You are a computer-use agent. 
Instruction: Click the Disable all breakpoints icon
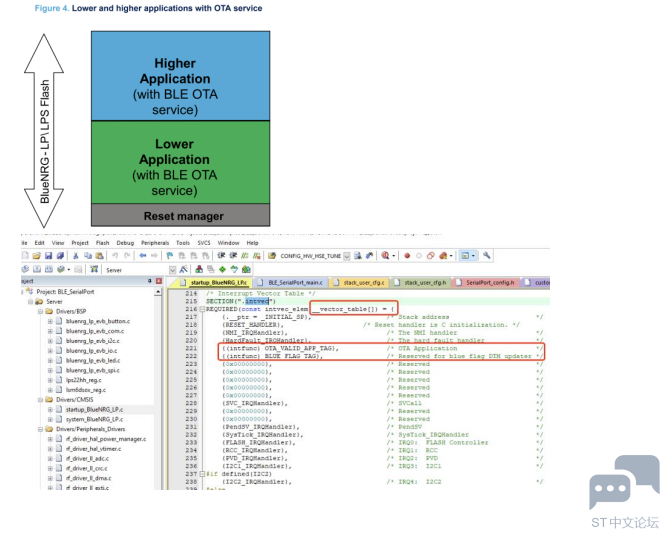(x=431, y=256)
